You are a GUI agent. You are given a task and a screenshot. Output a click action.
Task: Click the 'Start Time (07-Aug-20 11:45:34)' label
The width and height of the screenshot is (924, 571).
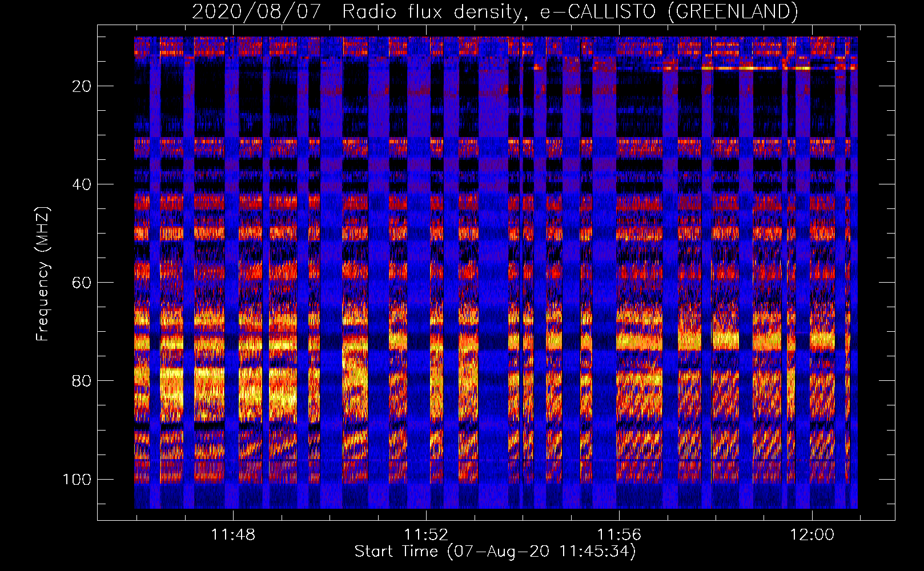click(x=495, y=552)
